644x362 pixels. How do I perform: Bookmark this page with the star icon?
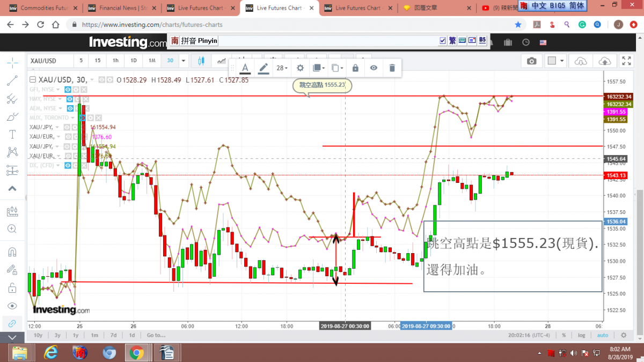(x=518, y=25)
